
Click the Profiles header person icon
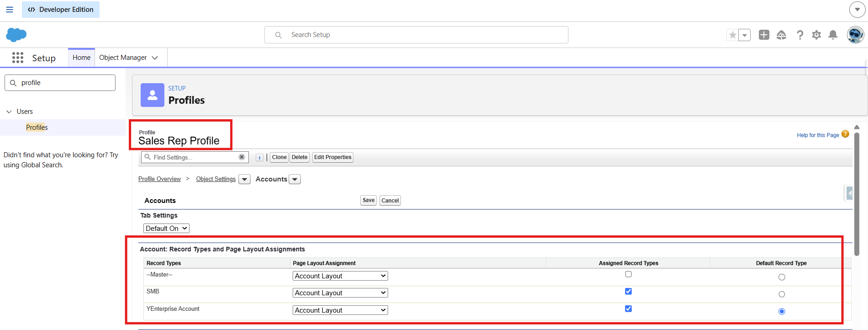(153, 95)
